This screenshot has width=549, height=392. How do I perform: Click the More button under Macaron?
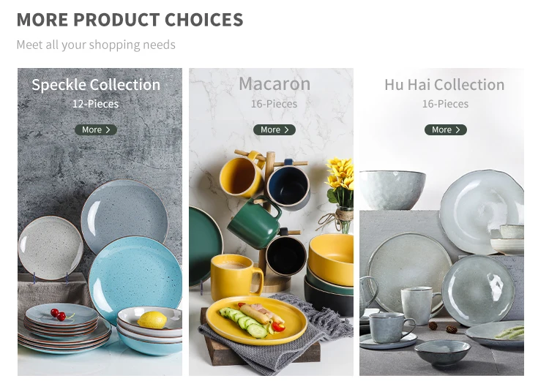click(x=274, y=129)
